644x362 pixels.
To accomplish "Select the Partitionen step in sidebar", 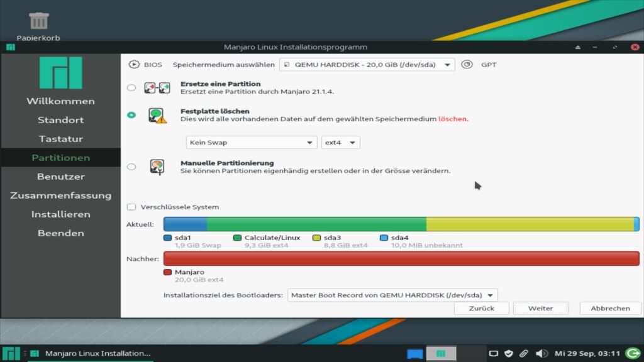I will (x=61, y=158).
